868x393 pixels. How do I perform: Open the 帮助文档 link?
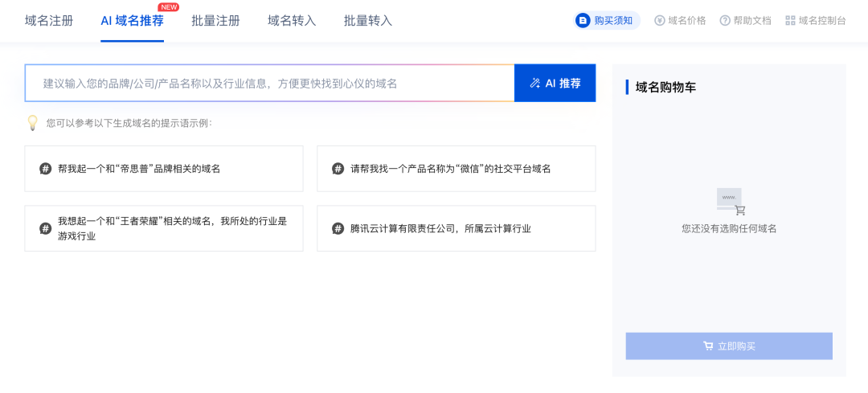click(745, 20)
